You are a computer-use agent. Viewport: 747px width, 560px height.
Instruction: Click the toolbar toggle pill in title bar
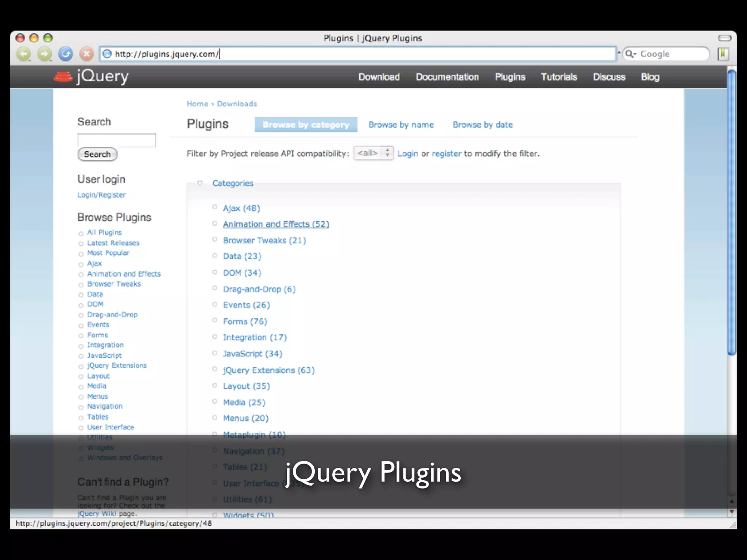coord(724,38)
